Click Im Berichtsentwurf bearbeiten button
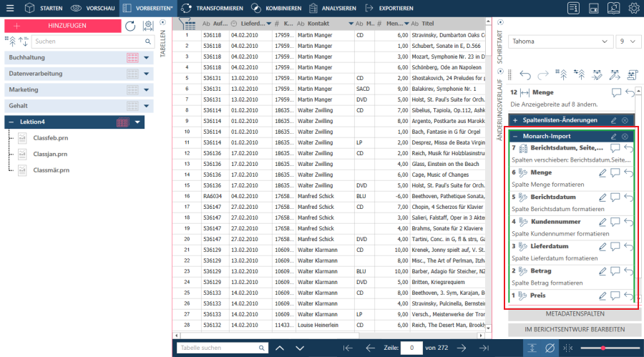Screen dimensions: 644x357 575,330
